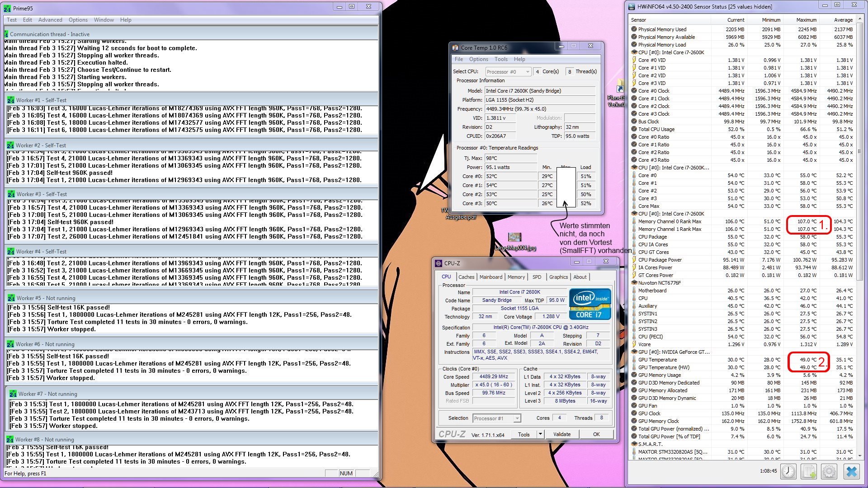
Task: Click the Worker #2 Self-Test window icon
Action: pyautogui.click(x=10, y=145)
